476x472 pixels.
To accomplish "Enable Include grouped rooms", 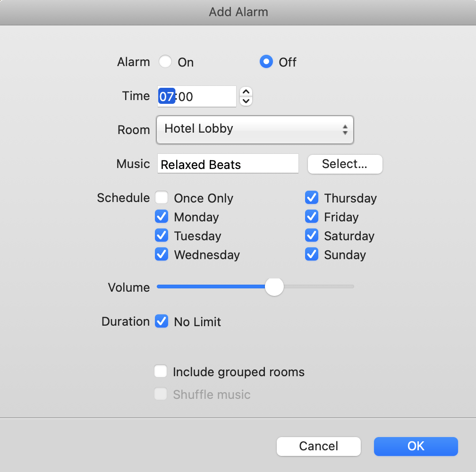I will pos(161,371).
